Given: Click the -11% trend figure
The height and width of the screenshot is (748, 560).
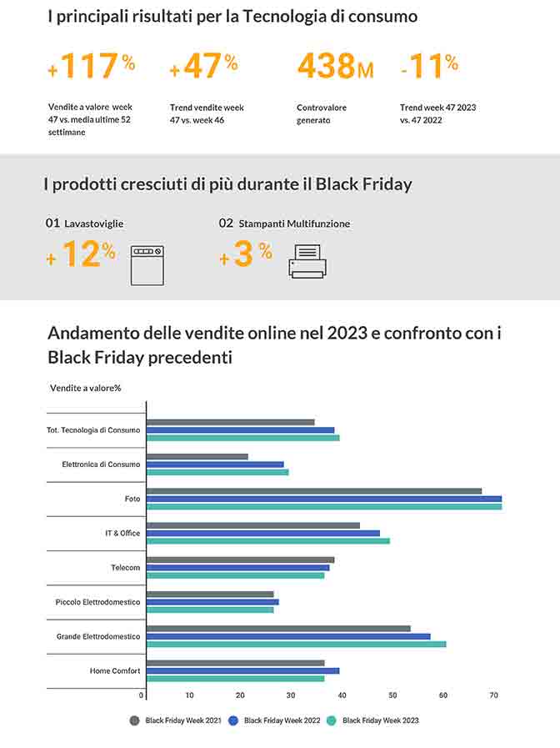Looking at the screenshot, I should (429, 68).
